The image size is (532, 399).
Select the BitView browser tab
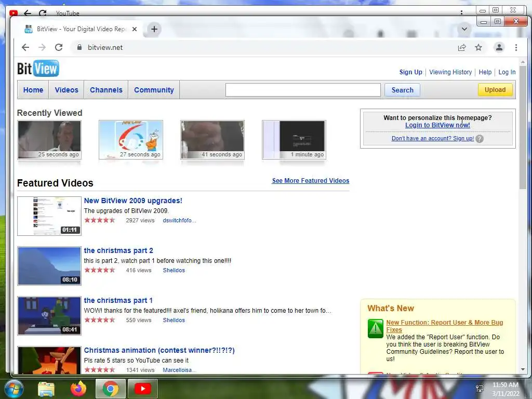[81, 29]
